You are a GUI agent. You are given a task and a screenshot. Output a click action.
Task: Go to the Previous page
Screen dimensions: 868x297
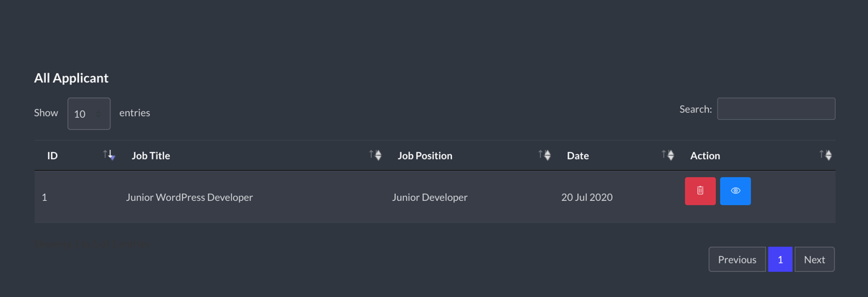(737, 260)
